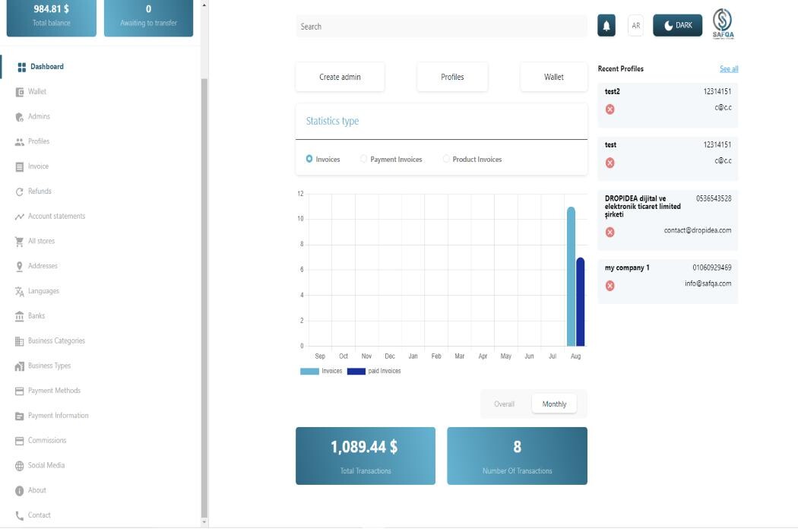Click the red X icon on test2 profile
798x532 pixels.
point(610,109)
